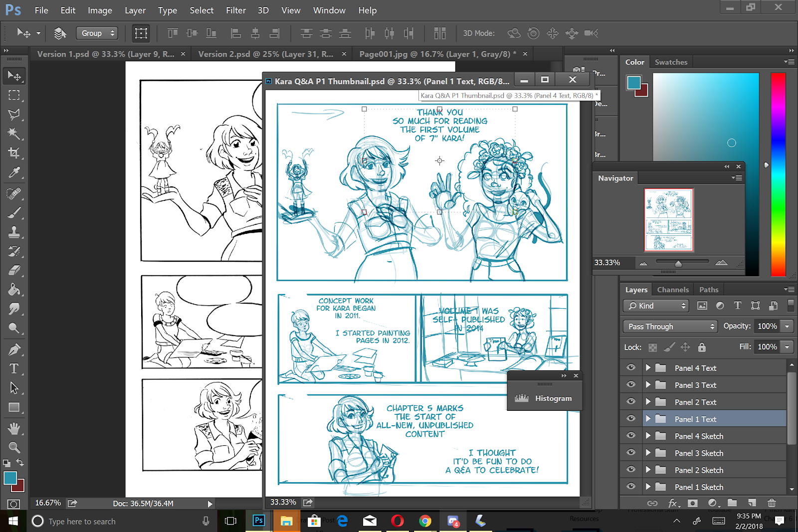
Task: Select the Crop tool
Action: click(x=14, y=153)
